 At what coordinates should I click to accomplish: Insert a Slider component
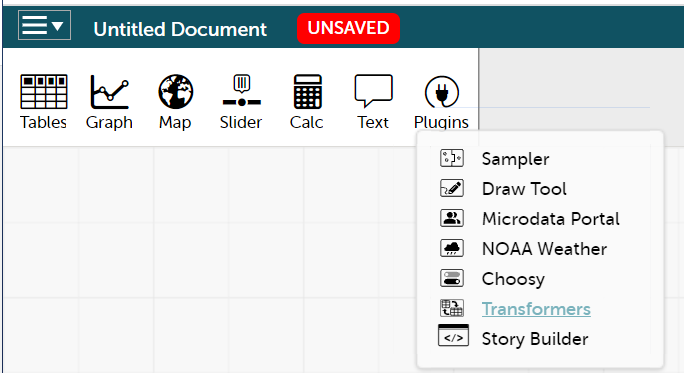241,91
